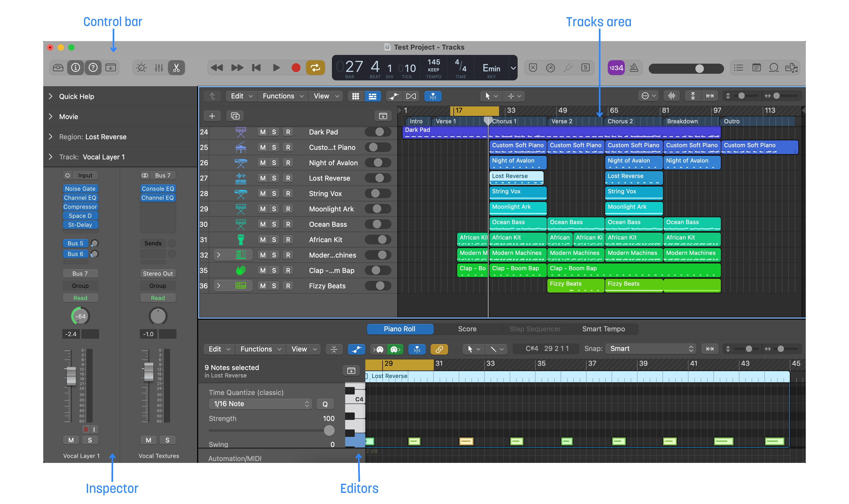Viewport: 849px width, 504px height.
Task: Open the Note Pads button
Action: 756,68
